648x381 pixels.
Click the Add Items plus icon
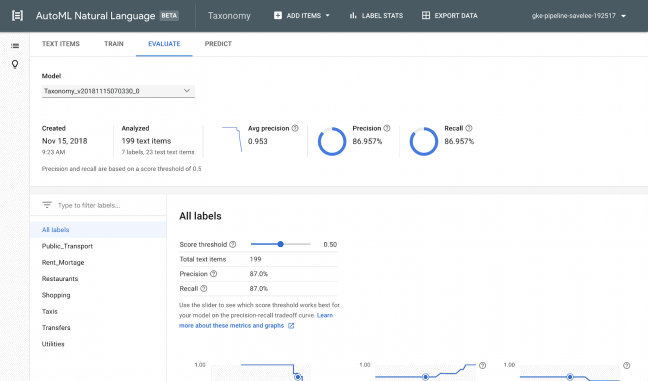pyautogui.click(x=278, y=16)
